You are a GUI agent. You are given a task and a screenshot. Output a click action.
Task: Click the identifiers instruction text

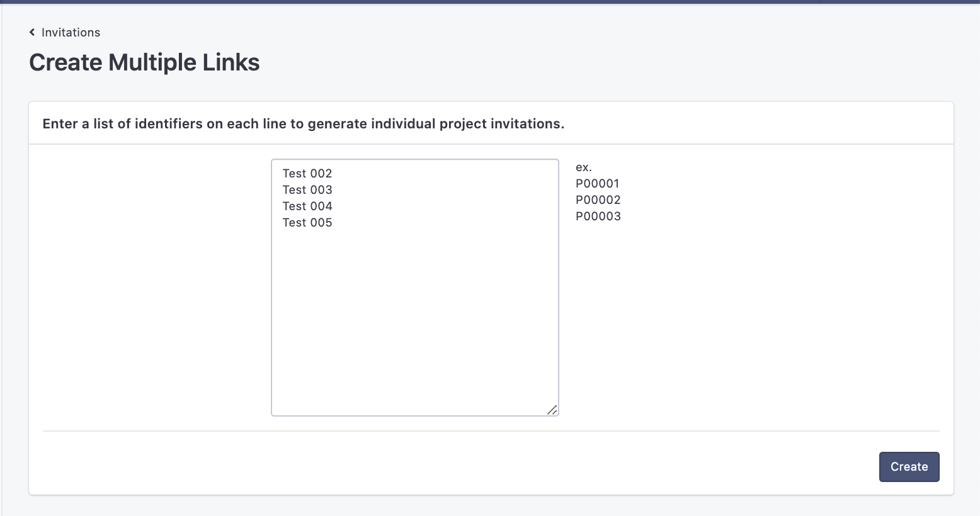click(x=303, y=124)
